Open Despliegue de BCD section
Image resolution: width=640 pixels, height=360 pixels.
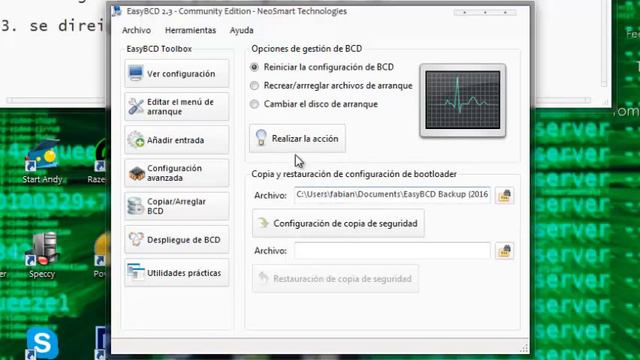coord(177,240)
